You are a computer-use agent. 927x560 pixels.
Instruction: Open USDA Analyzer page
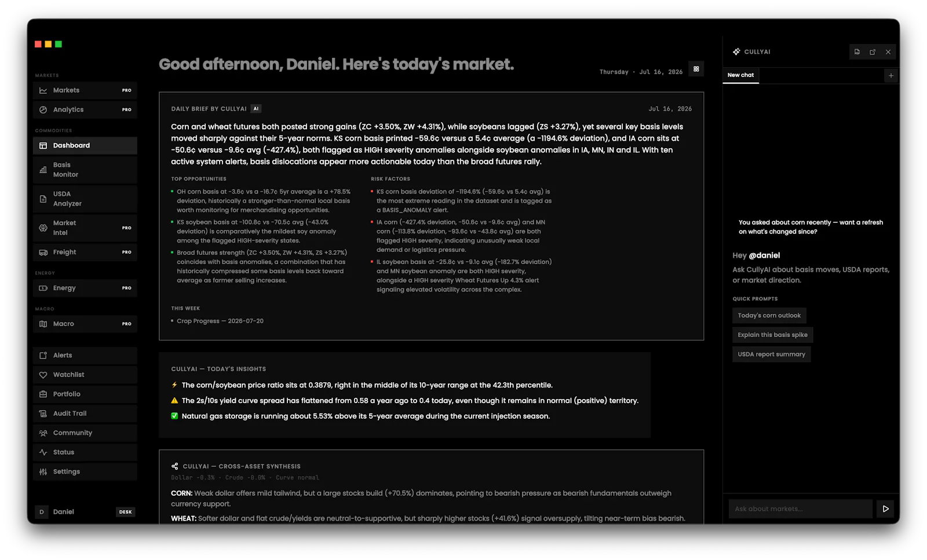coord(85,199)
